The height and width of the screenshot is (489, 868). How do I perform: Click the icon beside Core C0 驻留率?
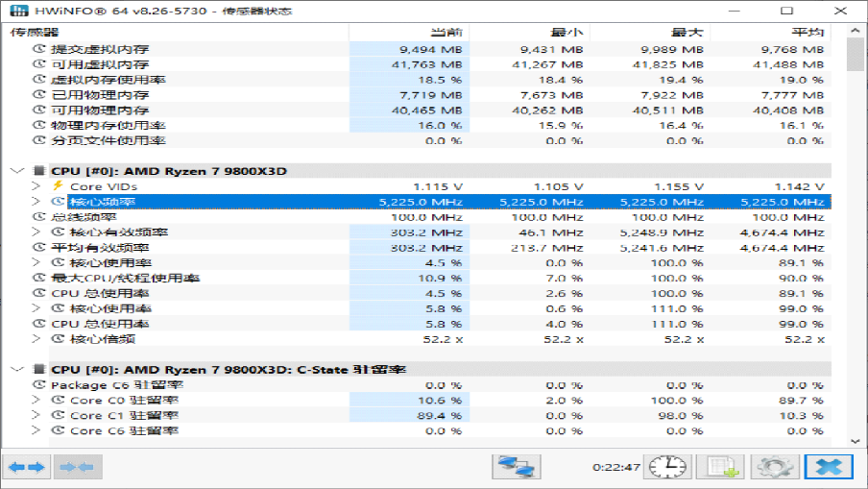click(x=58, y=400)
